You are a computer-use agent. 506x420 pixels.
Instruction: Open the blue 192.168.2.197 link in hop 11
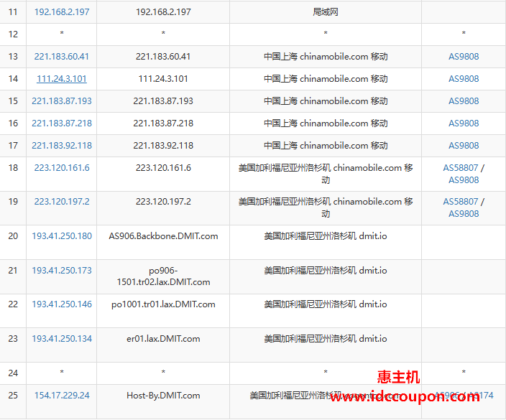coord(62,12)
